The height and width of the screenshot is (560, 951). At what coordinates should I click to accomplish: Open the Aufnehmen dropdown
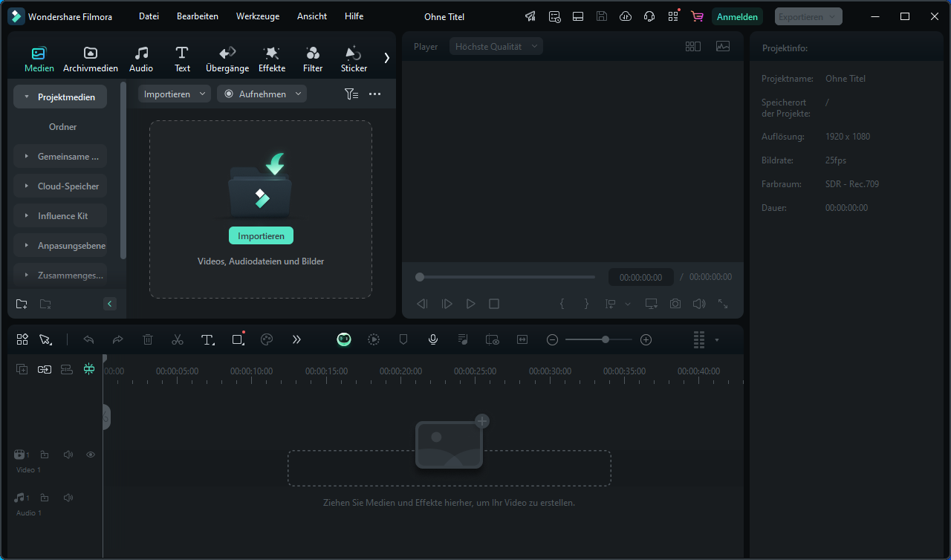pos(262,94)
